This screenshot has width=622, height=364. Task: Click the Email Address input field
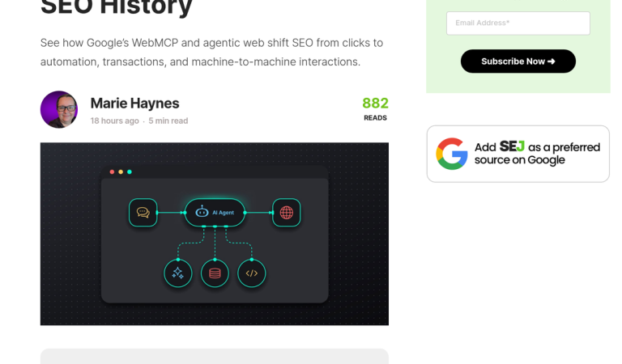point(518,23)
